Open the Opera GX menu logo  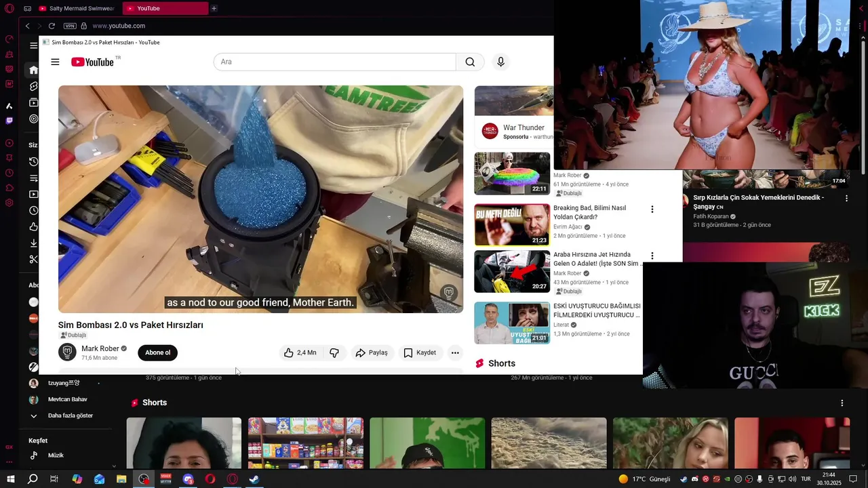tap(9, 8)
